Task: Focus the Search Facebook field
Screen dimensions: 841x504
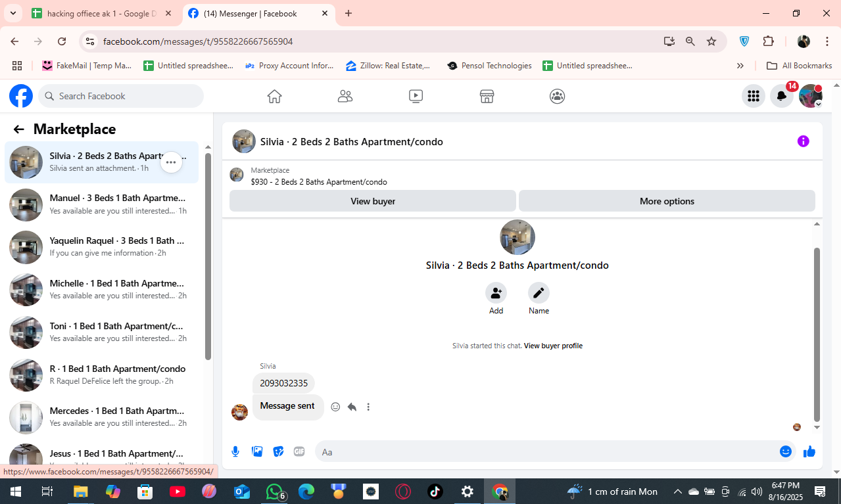Action: [x=121, y=96]
